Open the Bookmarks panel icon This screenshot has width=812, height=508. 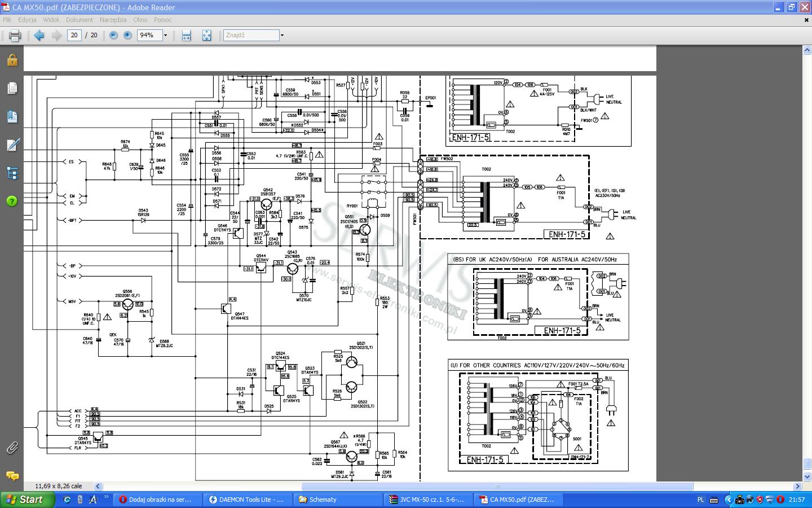point(12,116)
